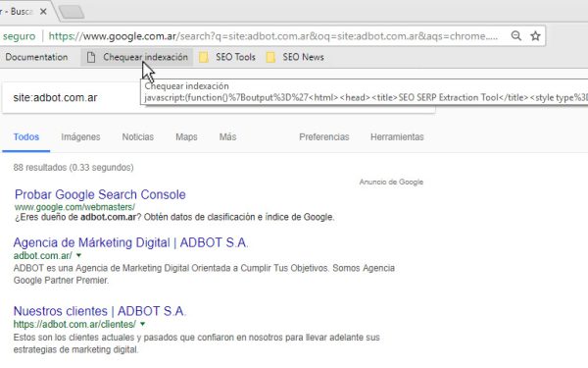
Task: Open the Documentation bookmark
Action: click(x=36, y=57)
